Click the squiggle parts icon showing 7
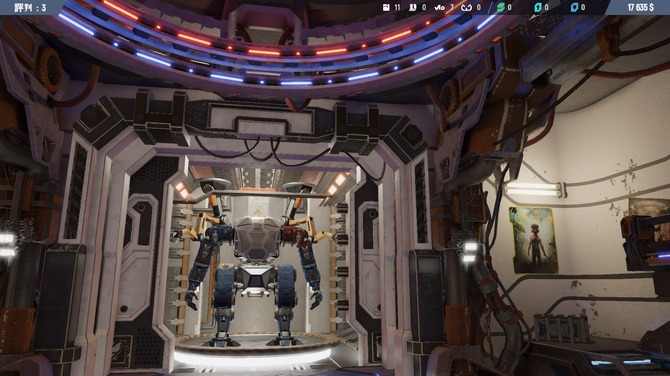670x376 pixels. click(439, 7)
